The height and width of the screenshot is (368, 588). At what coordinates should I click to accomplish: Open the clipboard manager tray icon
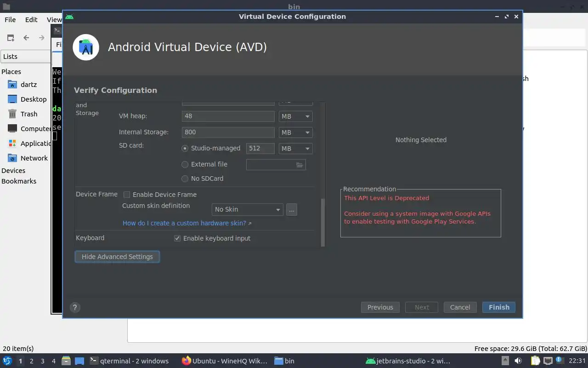click(x=536, y=361)
